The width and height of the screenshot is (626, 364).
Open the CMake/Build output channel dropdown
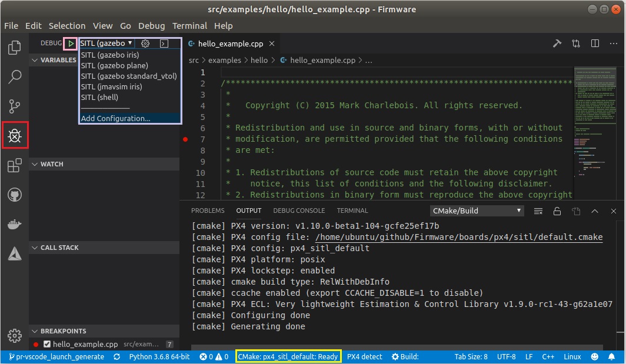tap(477, 211)
